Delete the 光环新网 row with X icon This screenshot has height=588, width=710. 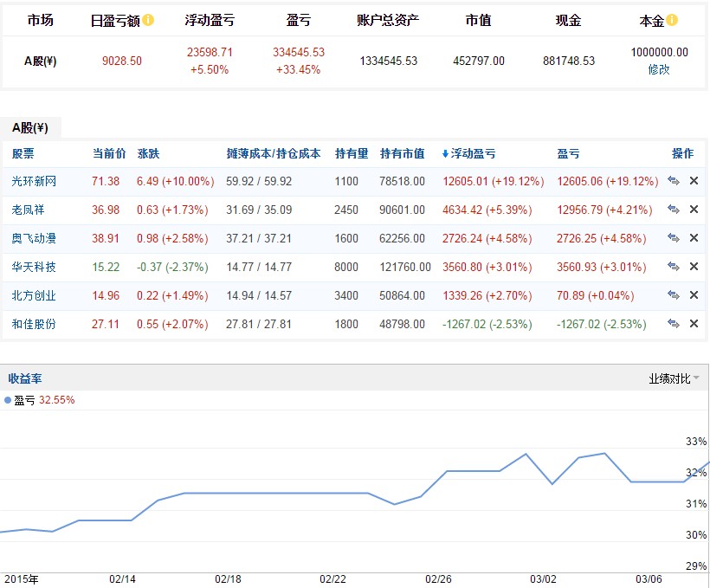[694, 181]
